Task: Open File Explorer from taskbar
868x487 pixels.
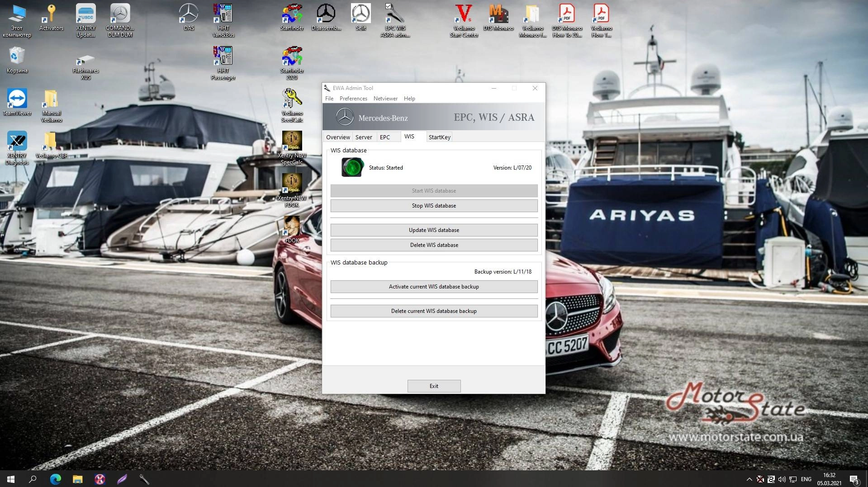Action: [78, 479]
